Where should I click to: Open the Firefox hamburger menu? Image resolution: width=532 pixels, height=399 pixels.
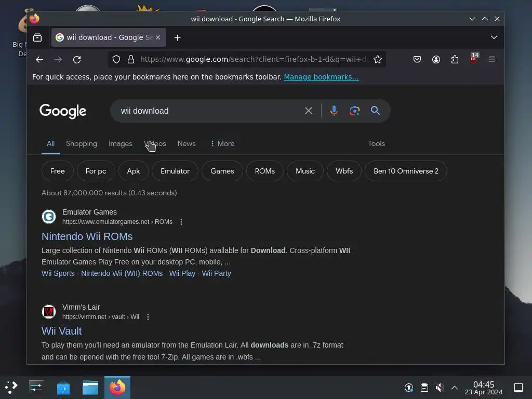[x=492, y=59]
